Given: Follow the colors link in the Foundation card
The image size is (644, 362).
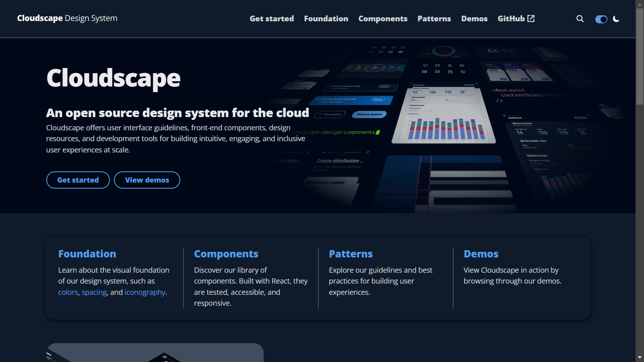Looking at the screenshot, I should tap(68, 292).
